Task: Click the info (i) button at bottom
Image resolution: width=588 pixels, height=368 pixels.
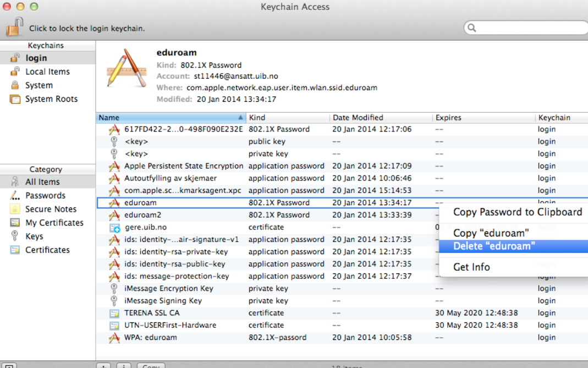Action: pos(124,365)
